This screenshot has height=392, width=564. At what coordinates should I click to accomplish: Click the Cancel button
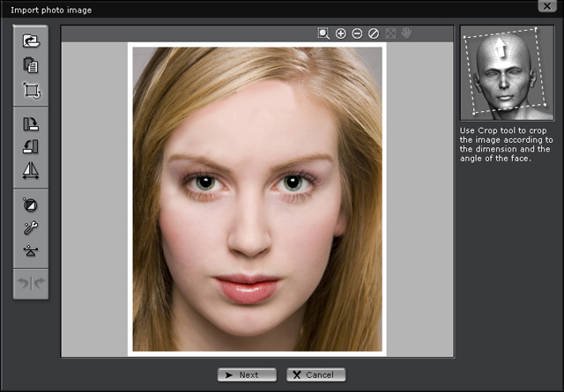point(315,374)
